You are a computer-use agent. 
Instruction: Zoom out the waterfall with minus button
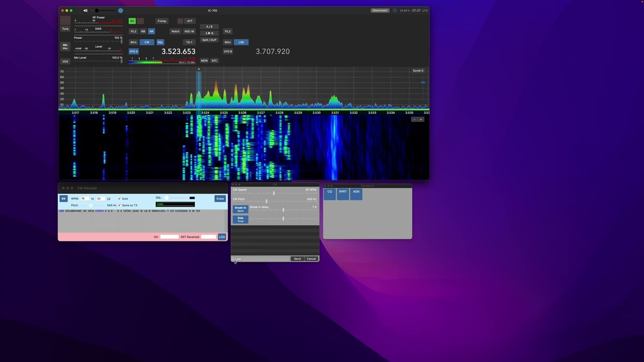pos(415,120)
